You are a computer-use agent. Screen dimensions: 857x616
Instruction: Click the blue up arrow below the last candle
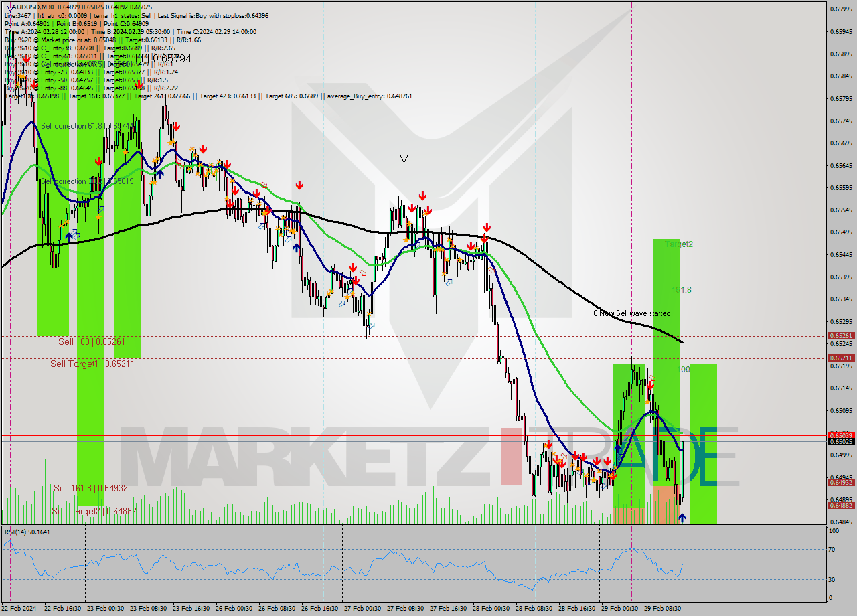click(682, 518)
